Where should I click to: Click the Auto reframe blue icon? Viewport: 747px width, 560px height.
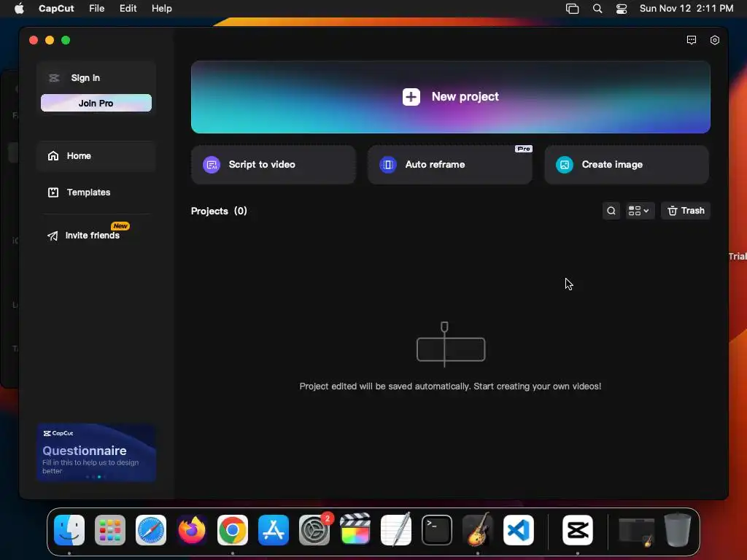pos(388,165)
